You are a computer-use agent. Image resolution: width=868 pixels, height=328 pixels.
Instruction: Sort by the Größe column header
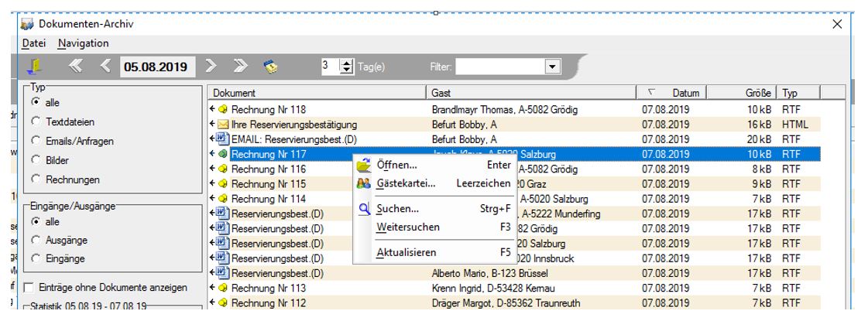tap(741, 93)
